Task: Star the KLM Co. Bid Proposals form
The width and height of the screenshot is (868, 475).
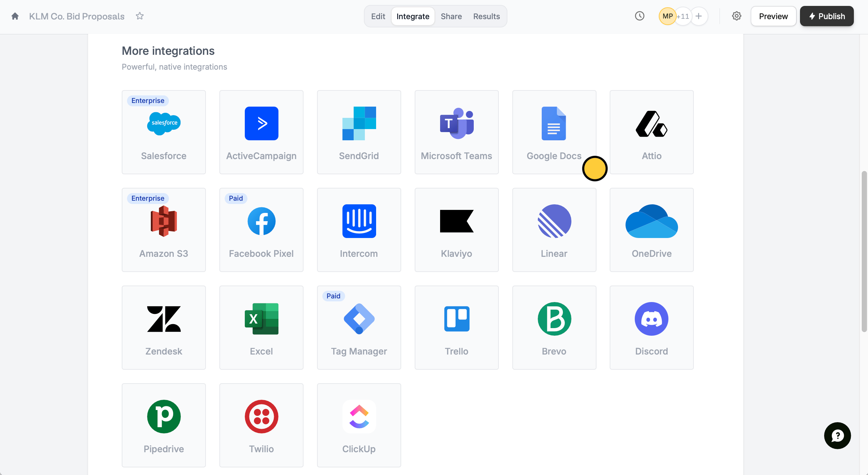Action: click(140, 16)
